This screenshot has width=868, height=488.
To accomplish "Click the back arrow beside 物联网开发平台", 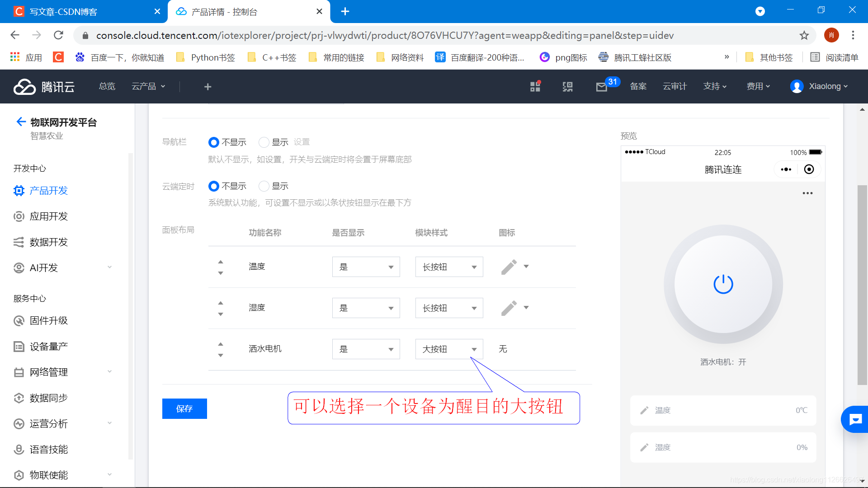I will (x=20, y=122).
